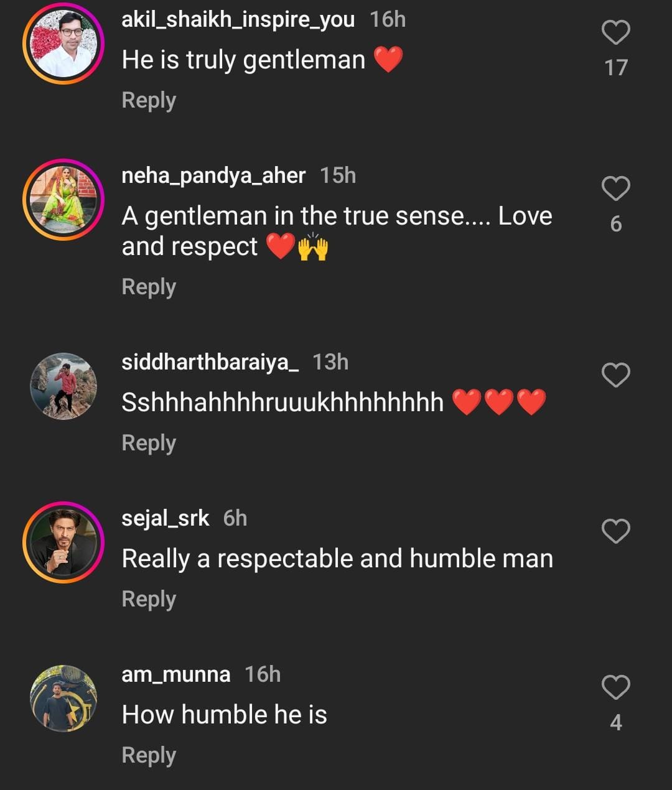Viewport: 672px width, 790px height.
Task: Visit siddharthbaraiya_ username link
Action: click(x=210, y=362)
